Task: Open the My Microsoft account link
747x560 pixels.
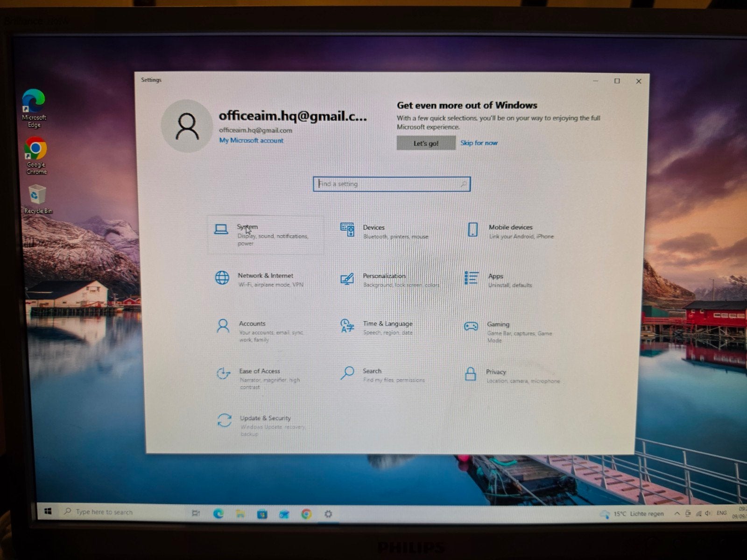Action: [x=251, y=140]
